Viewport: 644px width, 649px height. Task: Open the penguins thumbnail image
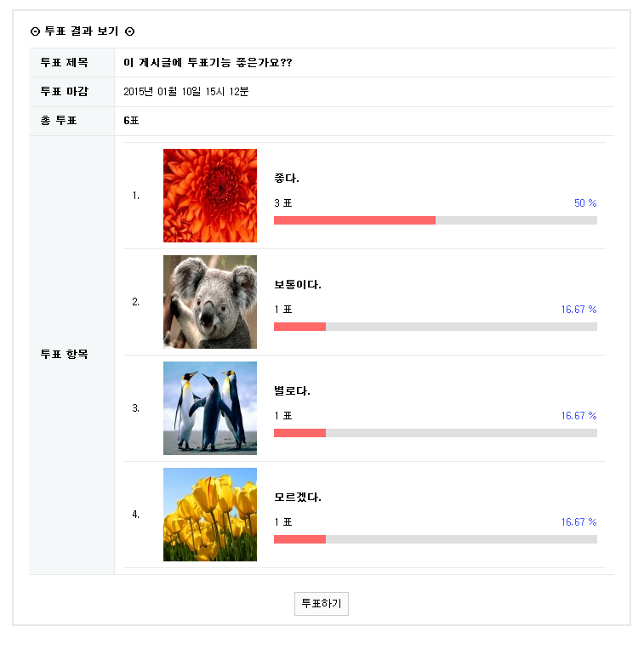(x=209, y=408)
